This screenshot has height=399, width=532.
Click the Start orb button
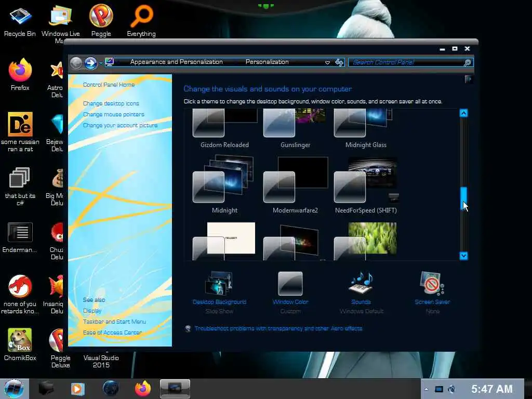[14, 389]
